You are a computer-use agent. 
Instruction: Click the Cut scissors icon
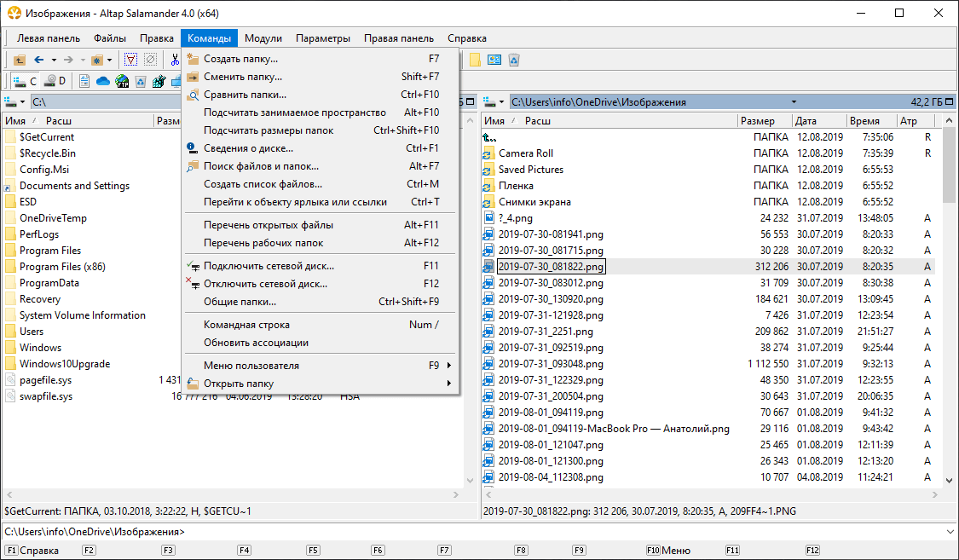pyautogui.click(x=175, y=60)
